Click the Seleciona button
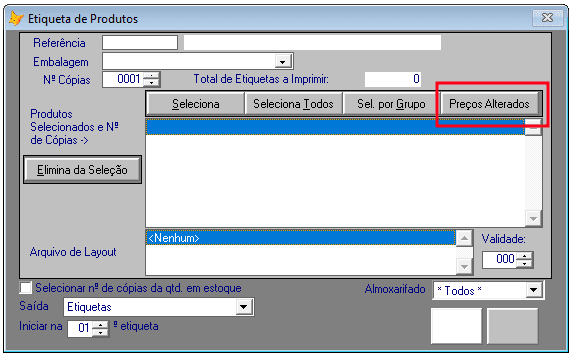This screenshot has width=573, height=360. 196,104
